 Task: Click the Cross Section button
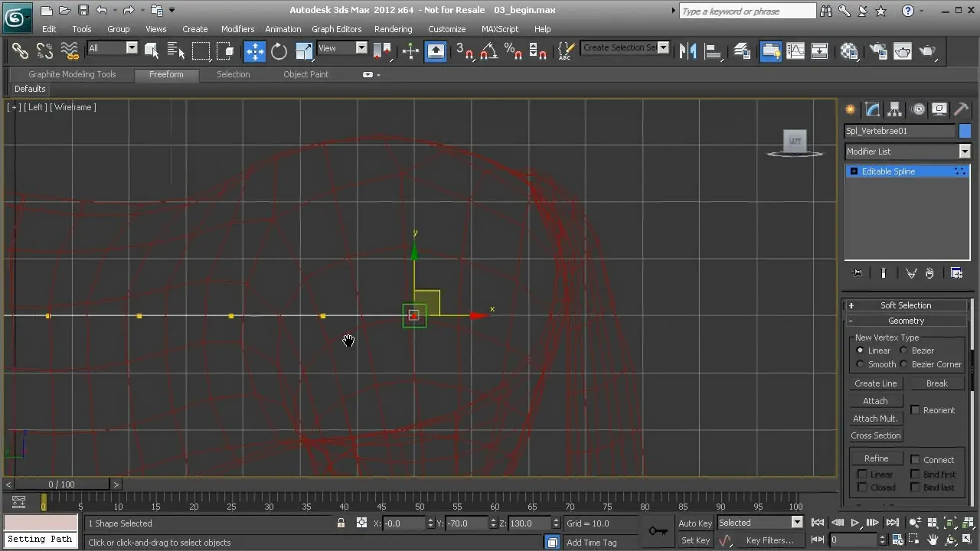click(x=876, y=435)
